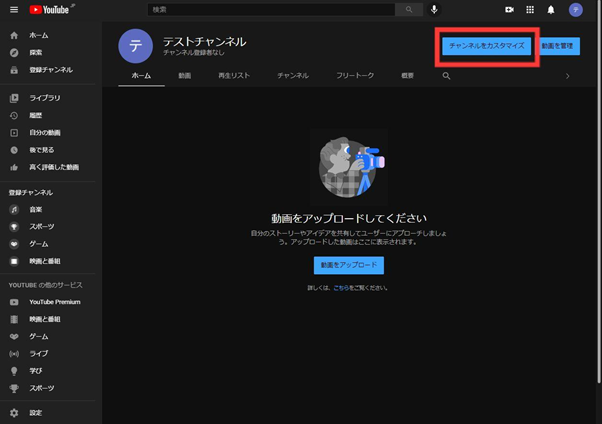Open スポーツ under 登録チャンネル section

[x=48, y=227]
